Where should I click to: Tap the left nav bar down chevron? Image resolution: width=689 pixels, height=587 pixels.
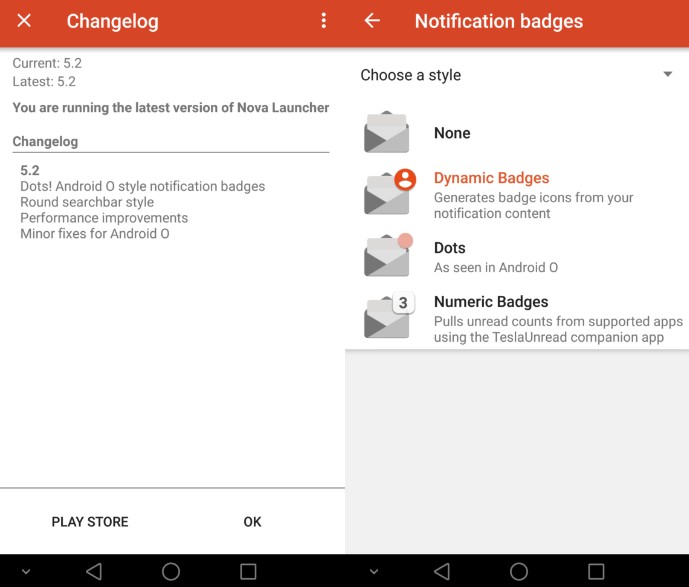pyautogui.click(x=26, y=572)
